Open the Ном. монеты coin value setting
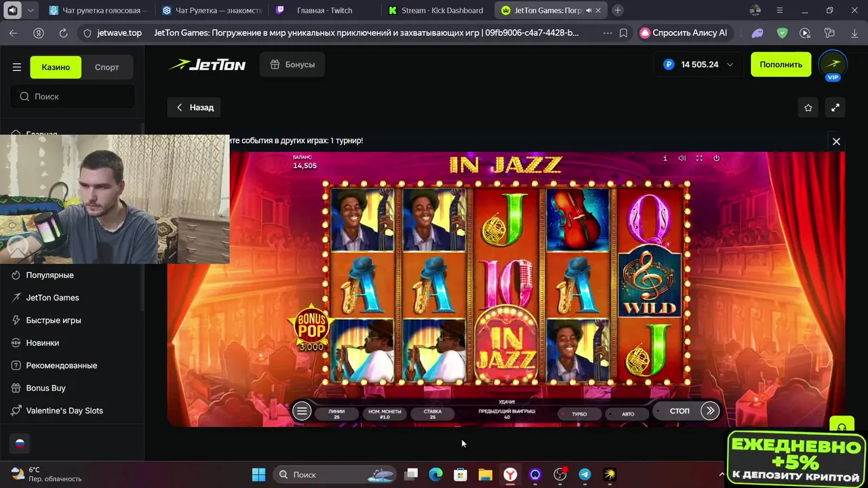The image size is (868, 488). 384,413
